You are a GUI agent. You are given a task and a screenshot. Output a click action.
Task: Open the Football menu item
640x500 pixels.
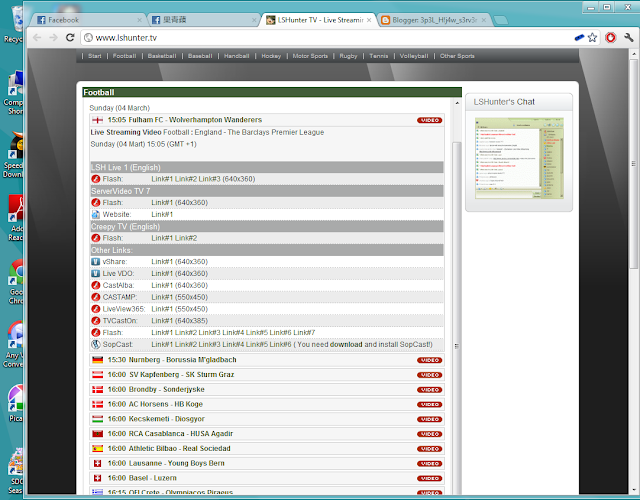click(124, 56)
